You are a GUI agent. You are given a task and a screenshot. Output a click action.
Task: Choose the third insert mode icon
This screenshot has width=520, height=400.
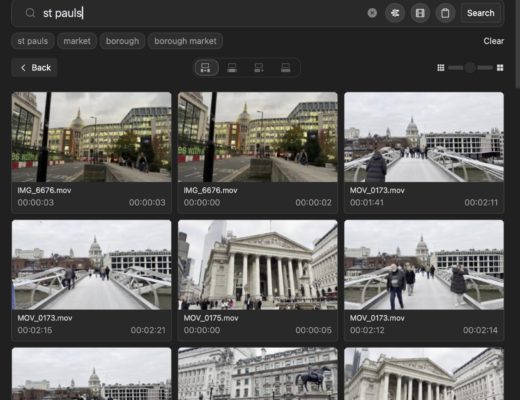tap(259, 68)
